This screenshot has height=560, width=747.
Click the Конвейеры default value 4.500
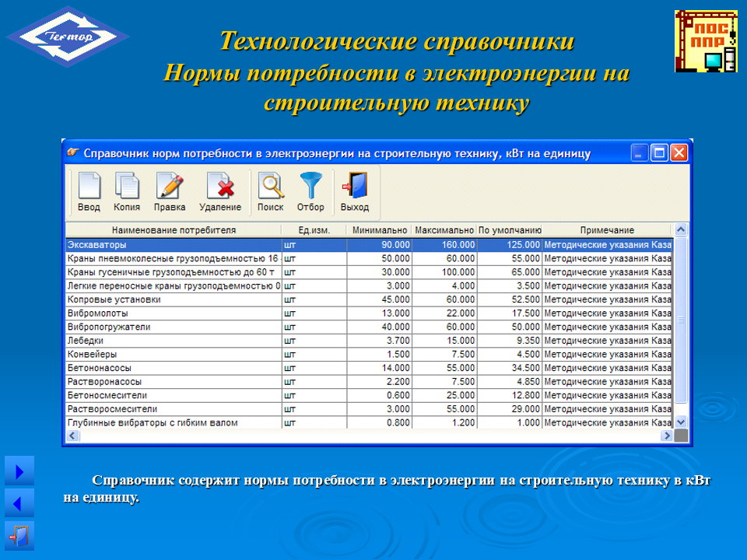click(x=509, y=355)
